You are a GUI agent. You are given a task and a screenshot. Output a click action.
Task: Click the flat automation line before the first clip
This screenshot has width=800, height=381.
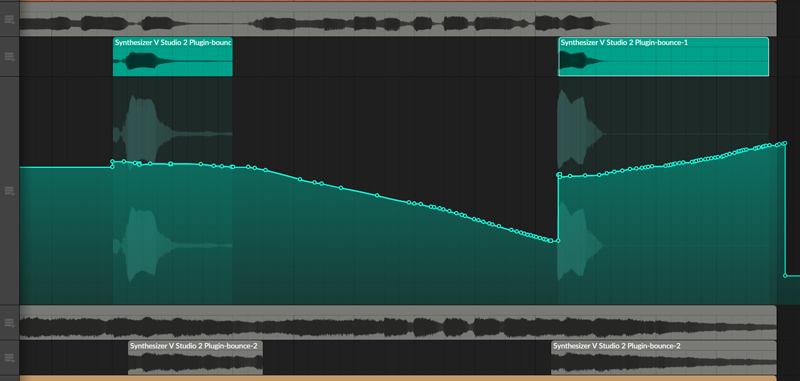tap(66, 167)
